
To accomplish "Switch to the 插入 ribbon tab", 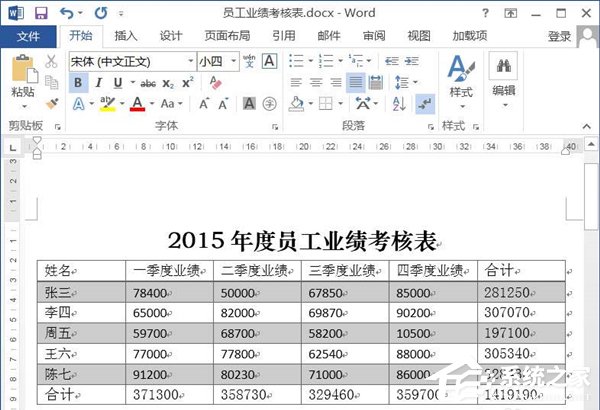I will 126,36.
